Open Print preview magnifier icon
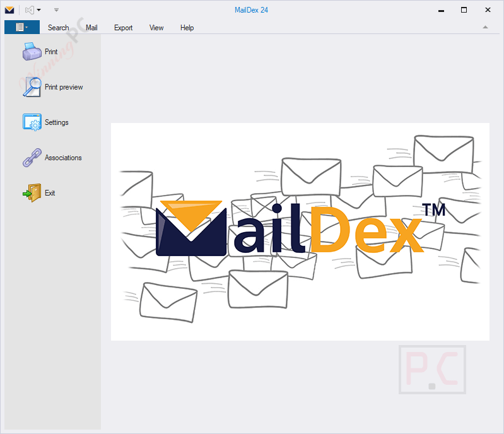This screenshot has height=434, width=504. click(x=32, y=87)
